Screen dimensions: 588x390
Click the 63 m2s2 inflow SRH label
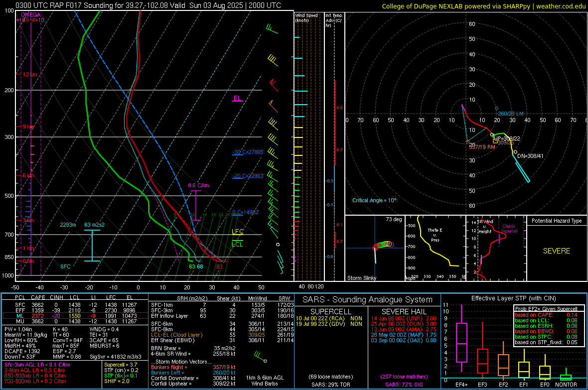point(94,225)
